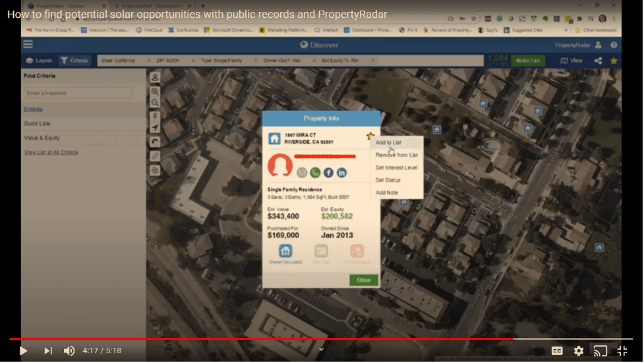Click the owner avatar picture
Image resolution: width=644 pixels, height=363 pixels.
[x=280, y=165]
